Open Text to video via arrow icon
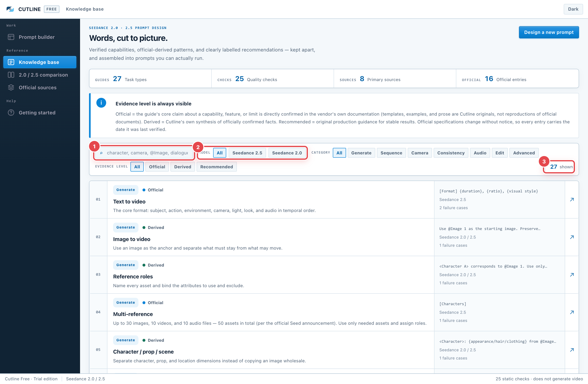 572,200
